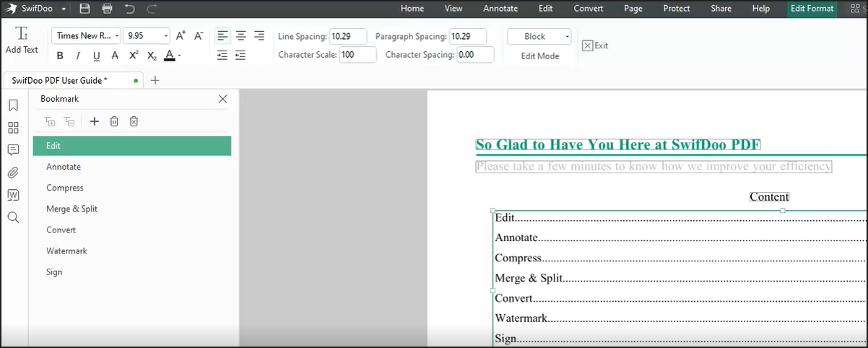
Task: Open the search magnifier sidebar icon
Action: [13, 217]
